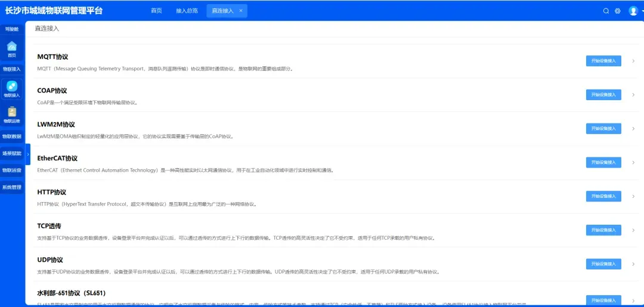The image size is (644, 307).
Task: Close the 直连接入 tab
Action: tap(241, 11)
